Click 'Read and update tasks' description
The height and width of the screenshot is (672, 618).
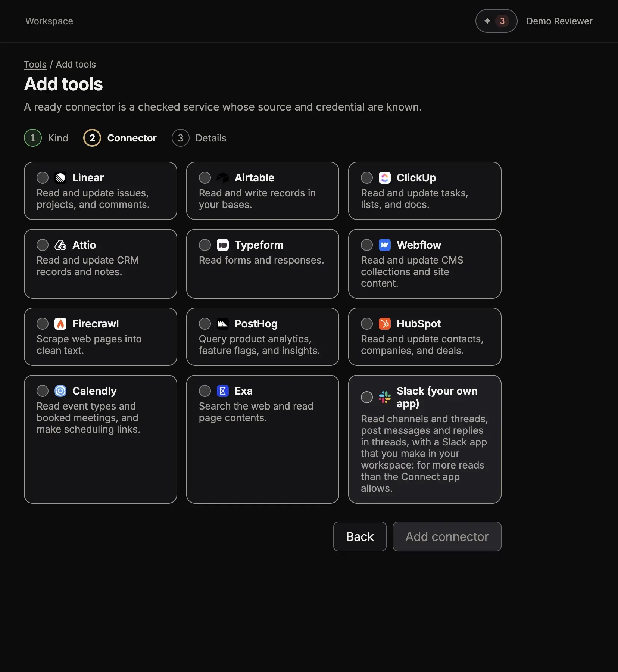pos(415,199)
